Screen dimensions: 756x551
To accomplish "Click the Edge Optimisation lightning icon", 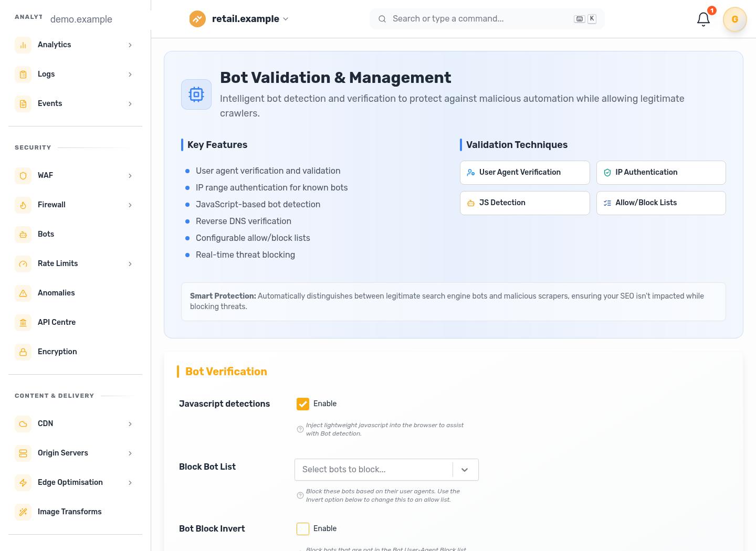I will coord(23,483).
